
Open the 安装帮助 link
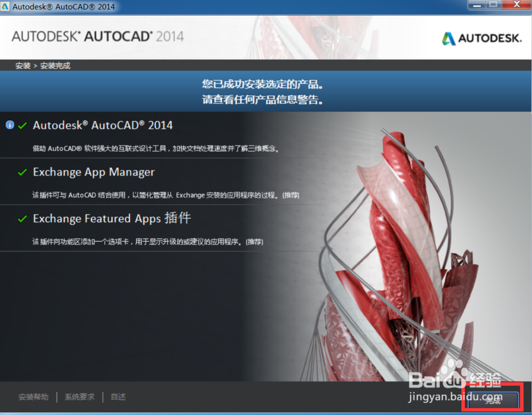(x=33, y=397)
